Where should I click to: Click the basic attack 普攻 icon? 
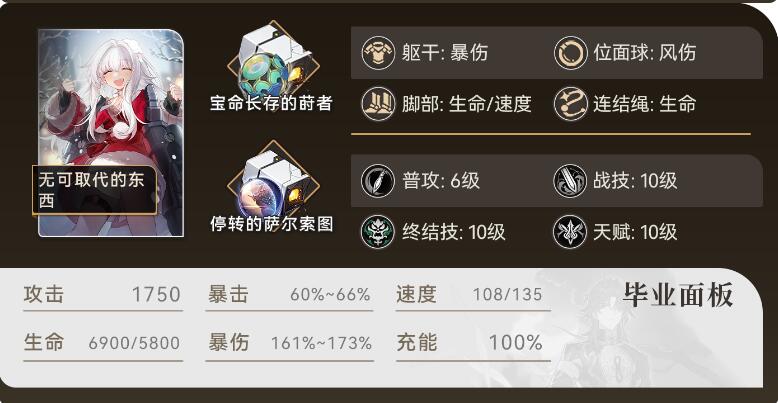point(378,181)
